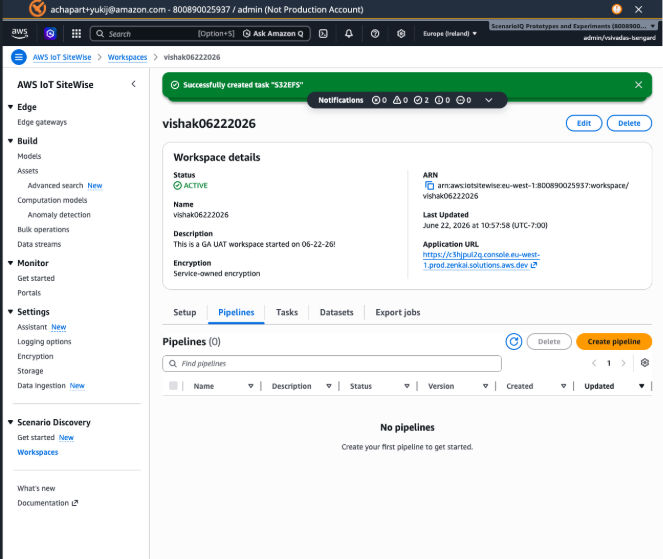Switch to the Setup tab
Image resolution: width=663 pixels, height=559 pixels.
pos(185,312)
